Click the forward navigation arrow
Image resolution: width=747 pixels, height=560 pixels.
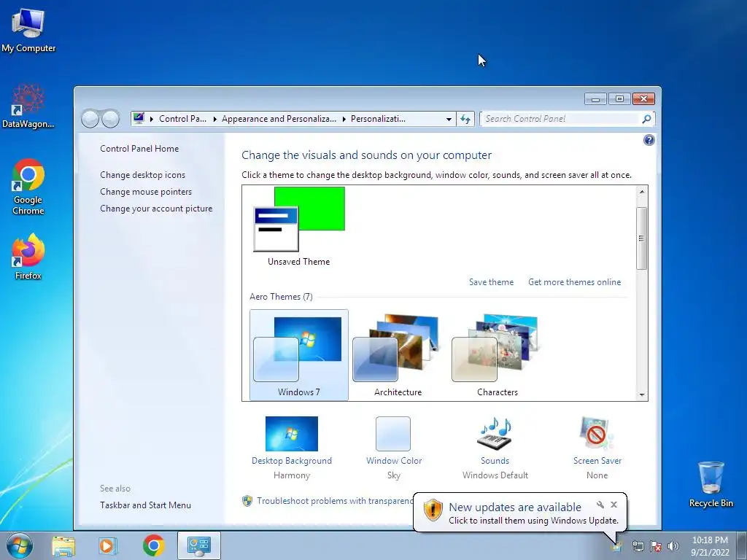click(111, 119)
